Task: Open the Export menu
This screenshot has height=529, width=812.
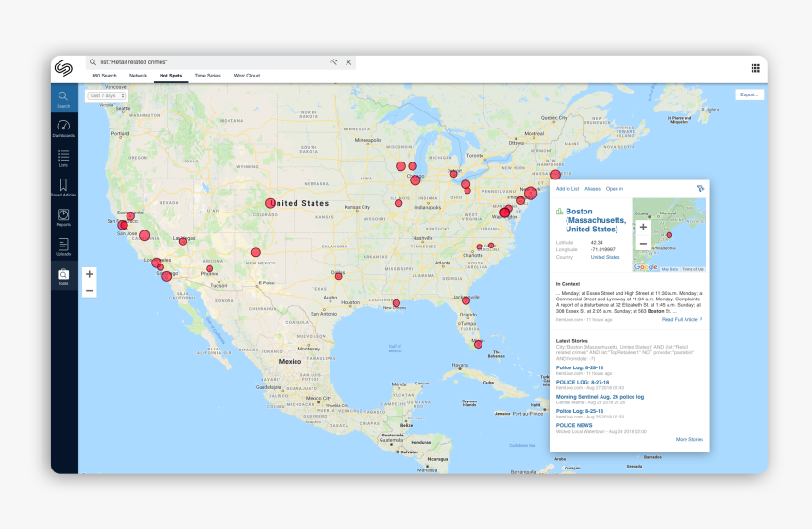Action: (749, 95)
